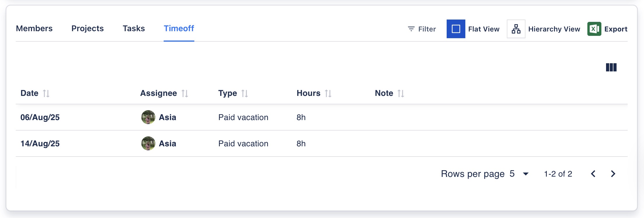This screenshot has height=218, width=644.
Task: Go to the previous page arrow
Action: 593,174
